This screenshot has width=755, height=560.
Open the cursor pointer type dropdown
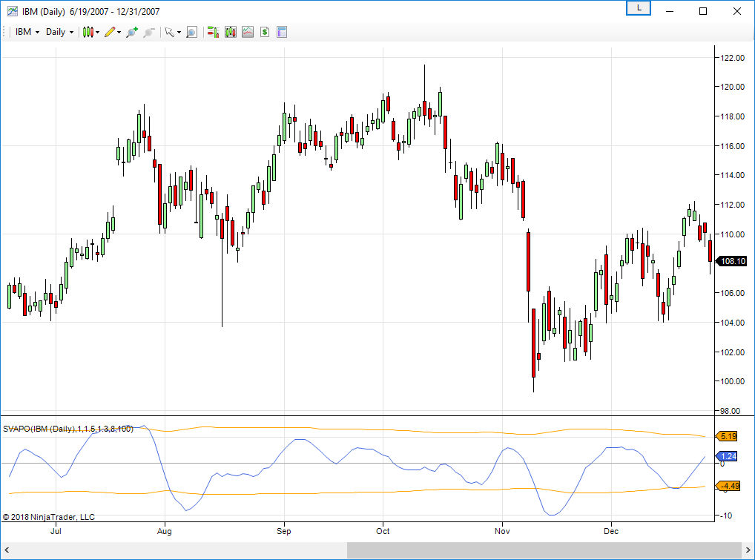(172, 32)
